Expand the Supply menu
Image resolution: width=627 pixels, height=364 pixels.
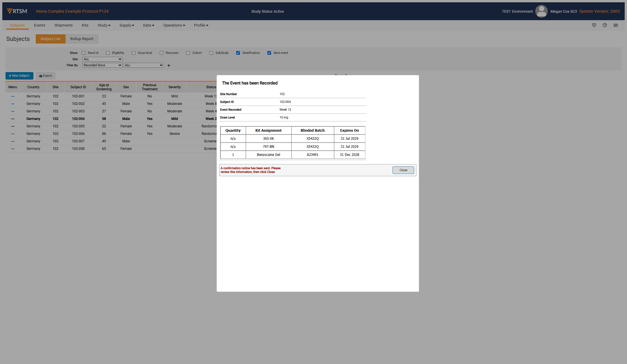(x=127, y=25)
